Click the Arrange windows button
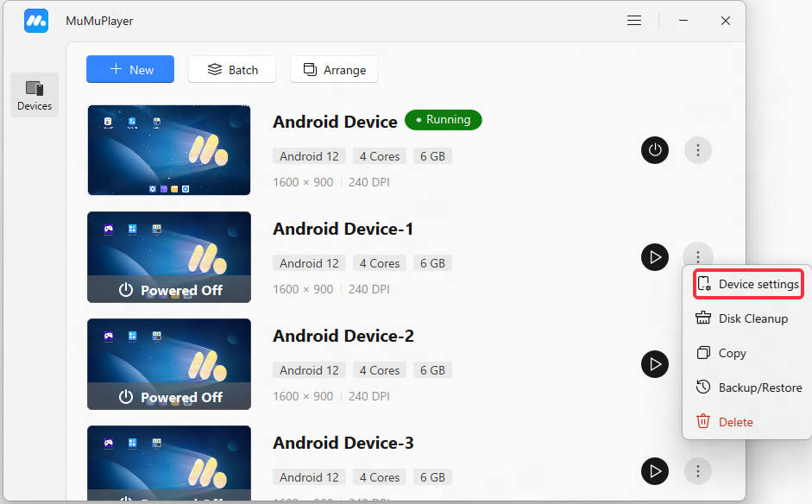812x504 pixels. pos(334,69)
